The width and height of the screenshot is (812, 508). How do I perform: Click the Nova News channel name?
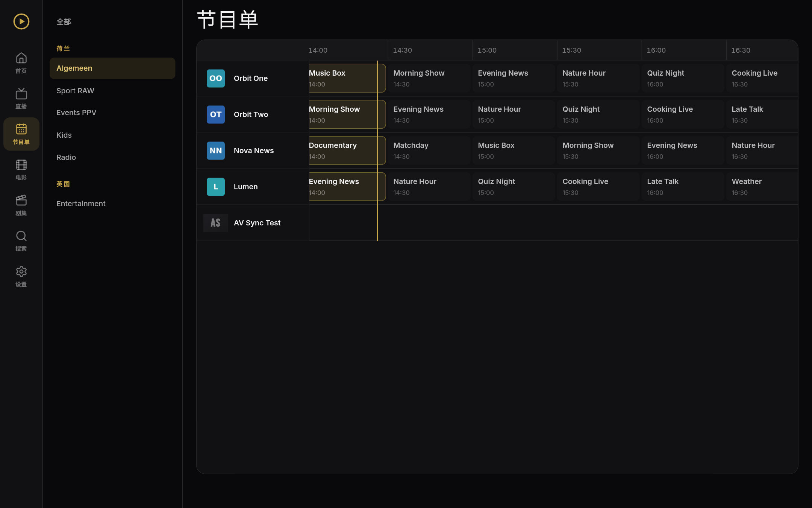[254, 151]
